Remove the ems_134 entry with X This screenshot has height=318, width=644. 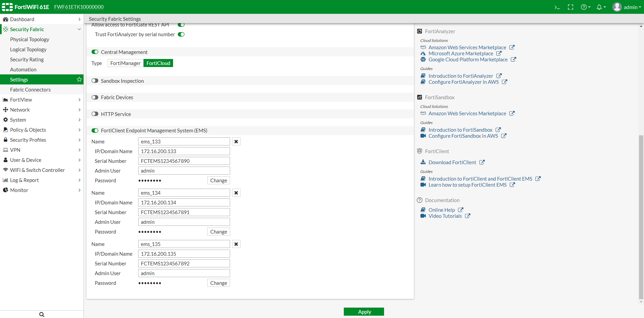click(236, 193)
